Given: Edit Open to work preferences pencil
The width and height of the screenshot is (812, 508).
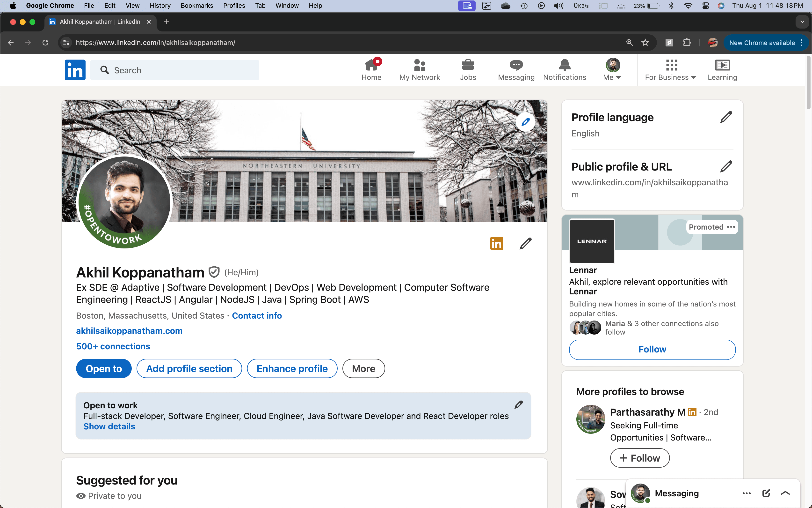Looking at the screenshot, I should tap(518, 405).
